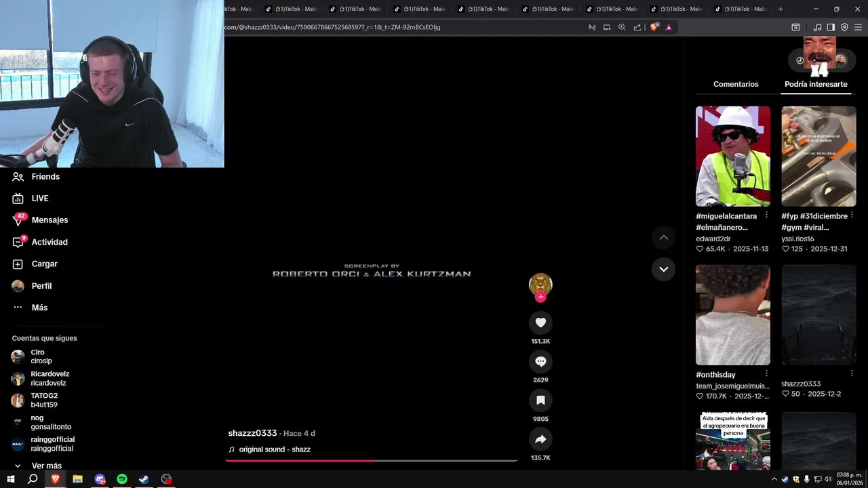
Task: Open the LIVE section in the sidebar
Action: (x=31, y=198)
